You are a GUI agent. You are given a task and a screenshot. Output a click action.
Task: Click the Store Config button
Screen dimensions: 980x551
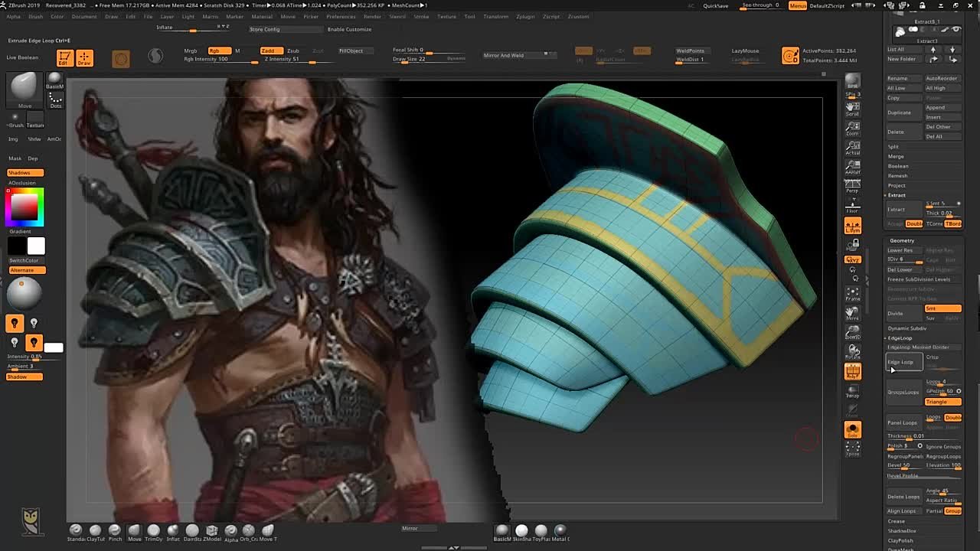tap(285, 29)
